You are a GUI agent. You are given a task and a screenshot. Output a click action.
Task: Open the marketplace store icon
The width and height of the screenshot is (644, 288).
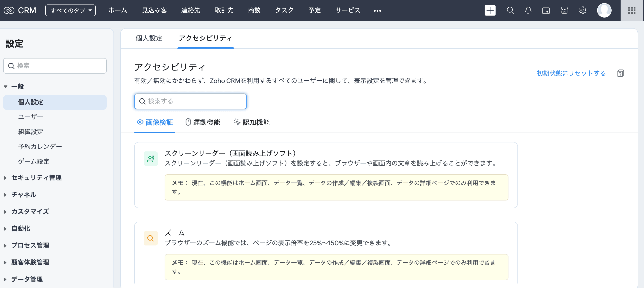click(564, 11)
